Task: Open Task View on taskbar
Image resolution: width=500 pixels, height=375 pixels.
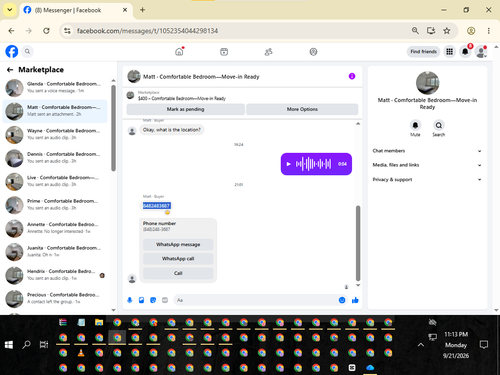Action: (x=44, y=345)
